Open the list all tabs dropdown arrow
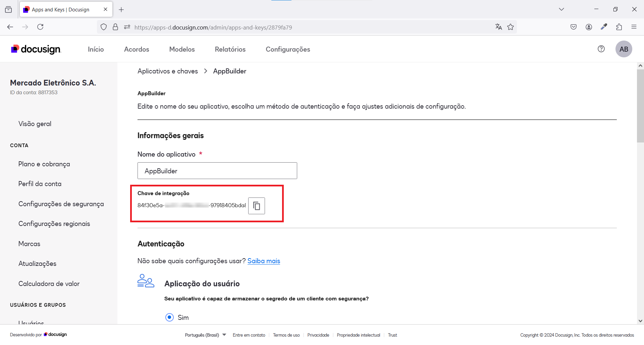644x345 pixels. tap(561, 9)
